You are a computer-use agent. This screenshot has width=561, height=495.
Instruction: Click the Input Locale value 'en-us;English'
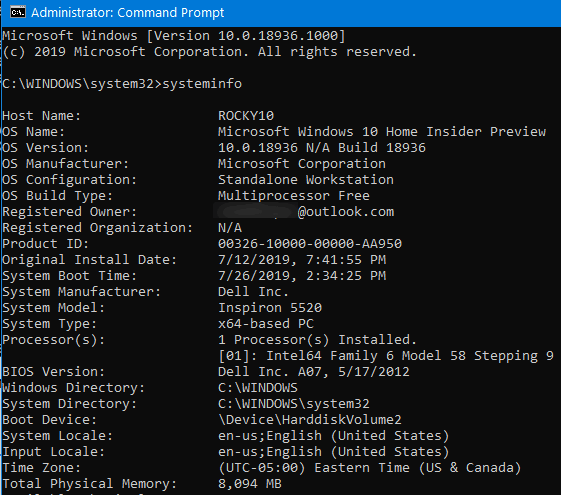coord(270,452)
